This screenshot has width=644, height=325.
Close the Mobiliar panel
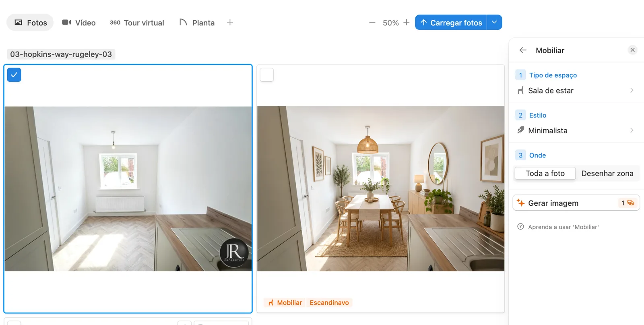tap(632, 50)
